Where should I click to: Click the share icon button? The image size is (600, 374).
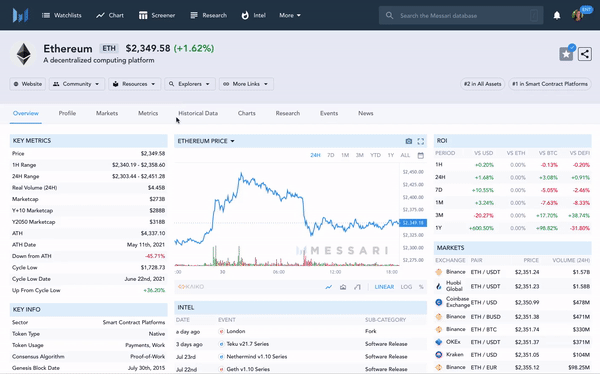[585, 54]
